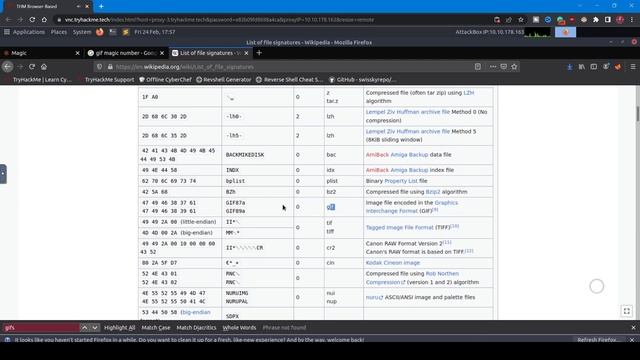This screenshot has width=640, height=360.
Task: Open the TryHackMe Support bookmark
Action: coord(109,80)
